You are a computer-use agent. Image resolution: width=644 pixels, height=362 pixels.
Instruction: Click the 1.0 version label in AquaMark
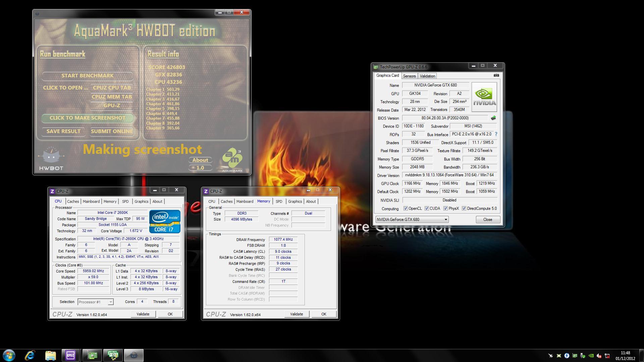[200, 168]
